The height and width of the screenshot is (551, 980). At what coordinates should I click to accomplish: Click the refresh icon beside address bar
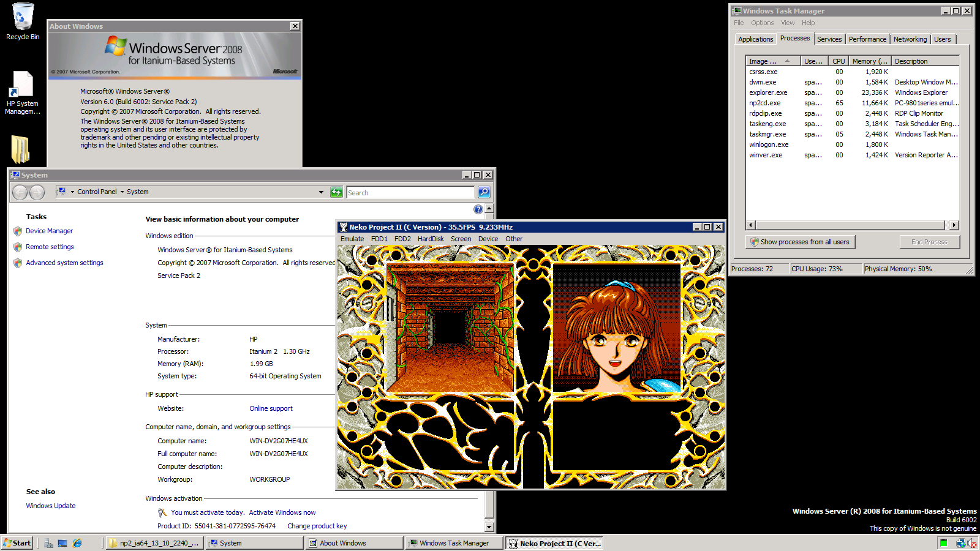pos(336,192)
